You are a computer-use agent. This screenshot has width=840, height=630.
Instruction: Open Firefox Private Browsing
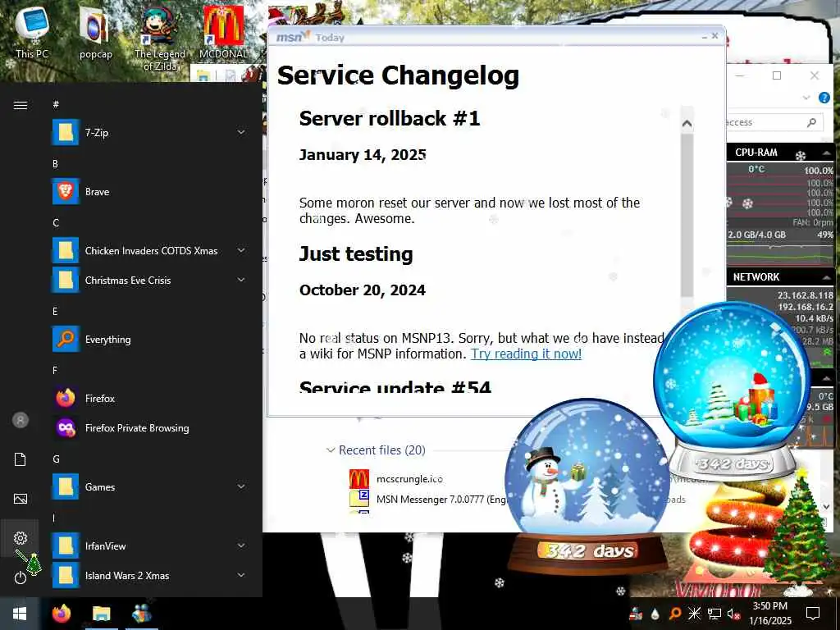tap(150, 427)
